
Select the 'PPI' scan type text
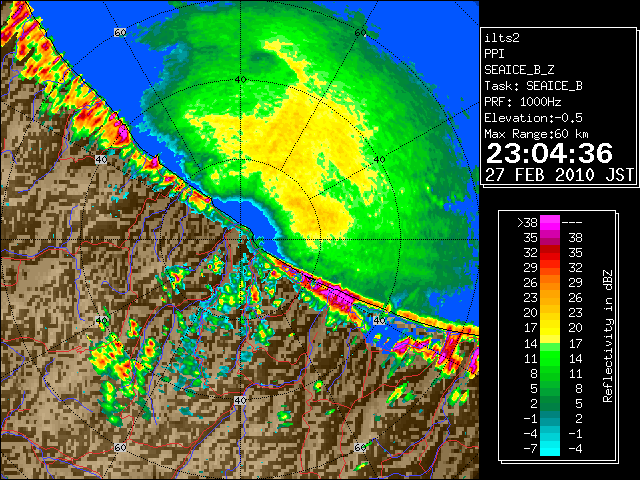(x=494, y=54)
